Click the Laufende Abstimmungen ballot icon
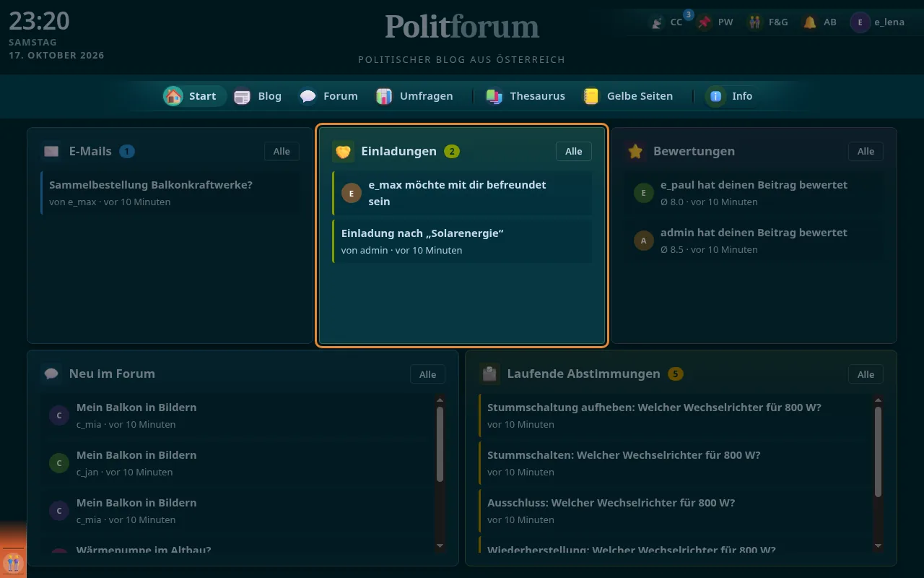Screen dimensions: 924x578 (489, 374)
